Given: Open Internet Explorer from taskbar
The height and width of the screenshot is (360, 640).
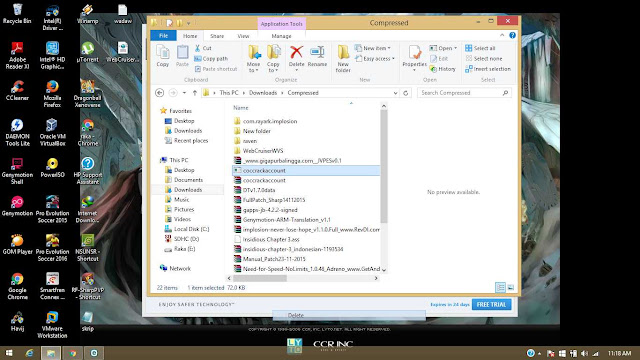Looking at the screenshot, I should (x=29, y=353).
